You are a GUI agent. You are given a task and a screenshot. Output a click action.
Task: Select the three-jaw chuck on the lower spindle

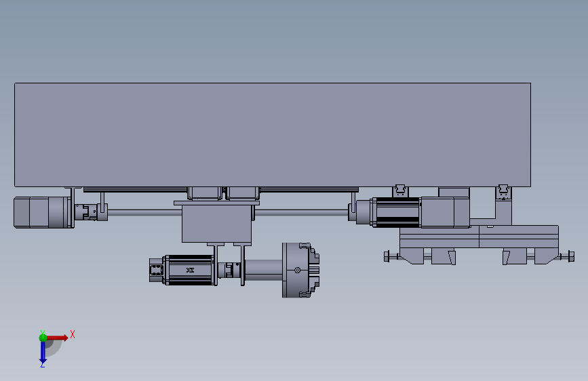300,270
